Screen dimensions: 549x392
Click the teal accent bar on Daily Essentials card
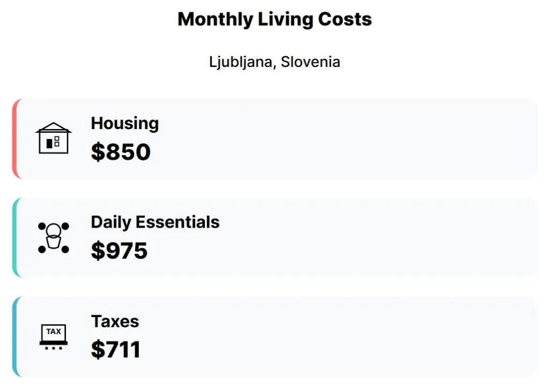pos(15,238)
